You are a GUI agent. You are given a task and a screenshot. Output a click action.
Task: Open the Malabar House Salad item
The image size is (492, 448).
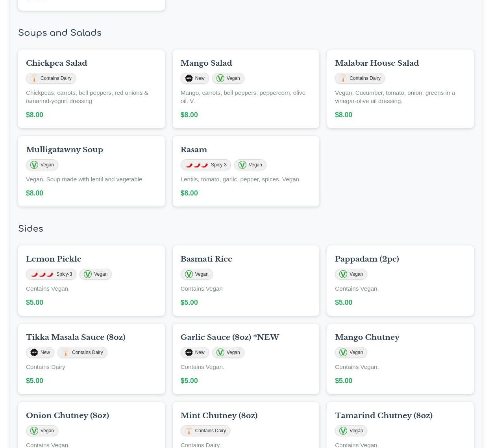(377, 63)
